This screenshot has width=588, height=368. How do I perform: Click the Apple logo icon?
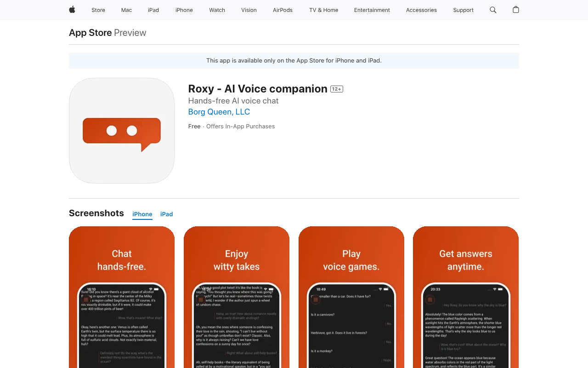click(72, 10)
